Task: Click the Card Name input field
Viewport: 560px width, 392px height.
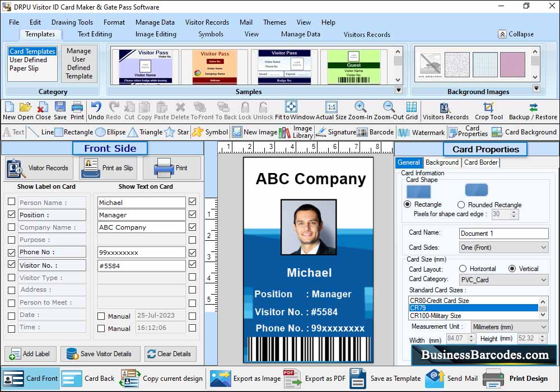Action: 503,233
